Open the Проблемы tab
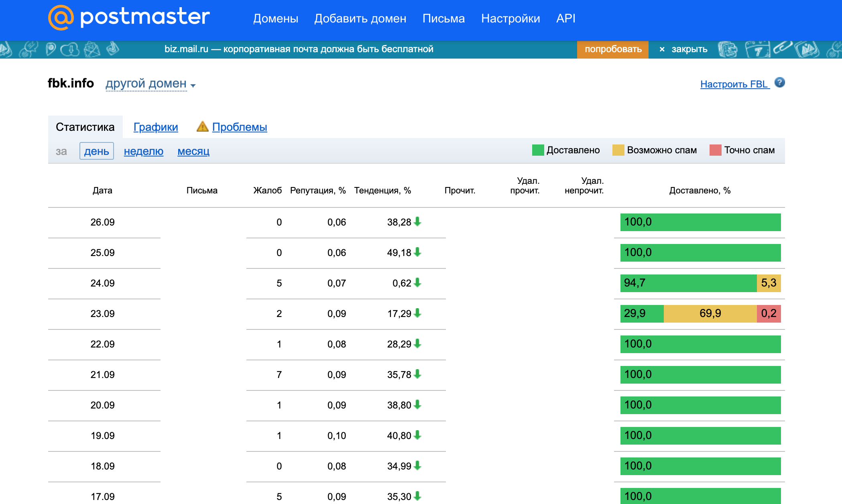 239,127
